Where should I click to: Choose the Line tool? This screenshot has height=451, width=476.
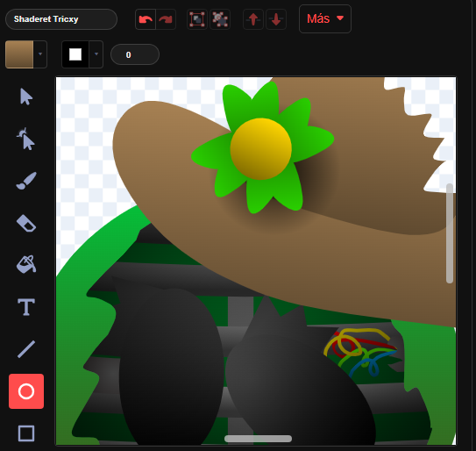tap(26, 349)
